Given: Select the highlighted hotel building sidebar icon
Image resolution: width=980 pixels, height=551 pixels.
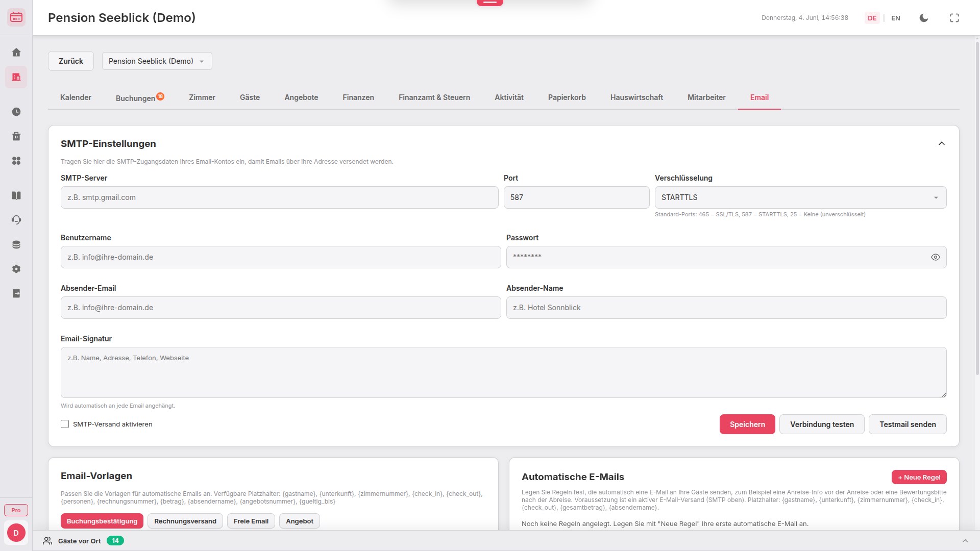Looking at the screenshot, I should 16,77.
